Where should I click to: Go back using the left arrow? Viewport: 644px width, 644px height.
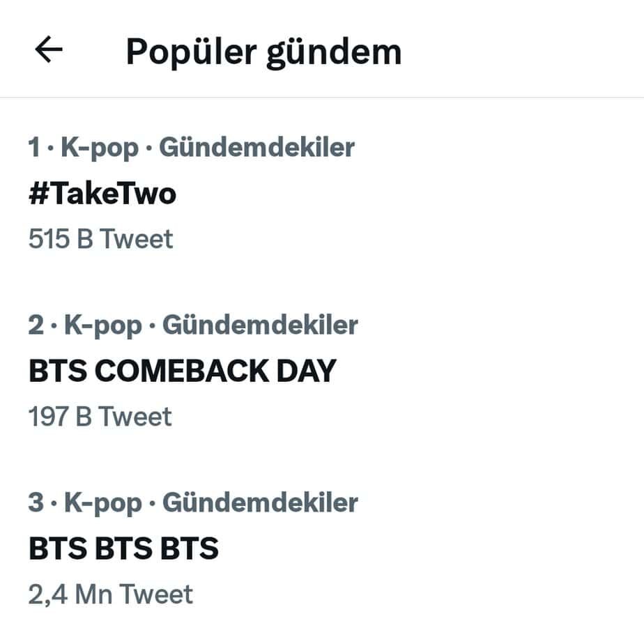[49, 50]
